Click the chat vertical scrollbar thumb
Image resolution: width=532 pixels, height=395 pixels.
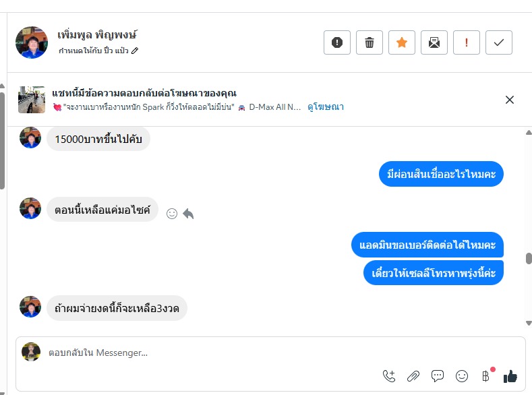pyautogui.click(x=529, y=258)
